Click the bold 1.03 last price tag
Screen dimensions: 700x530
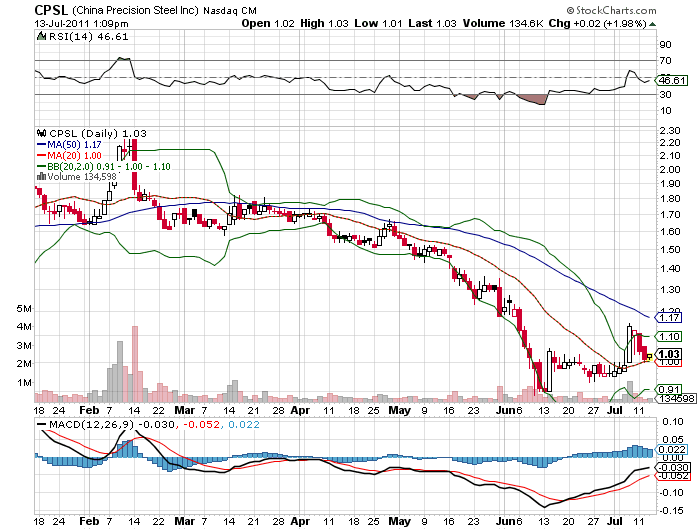tap(668, 354)
